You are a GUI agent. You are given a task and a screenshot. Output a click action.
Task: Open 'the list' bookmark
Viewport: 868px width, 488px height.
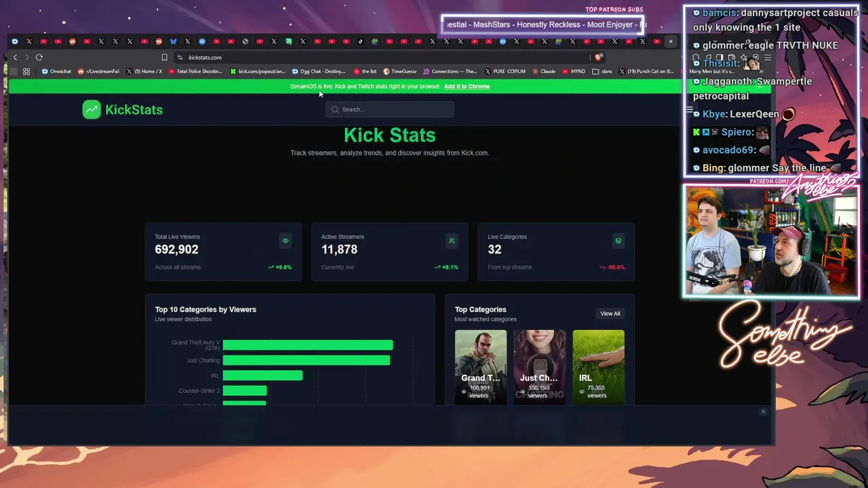365,71
